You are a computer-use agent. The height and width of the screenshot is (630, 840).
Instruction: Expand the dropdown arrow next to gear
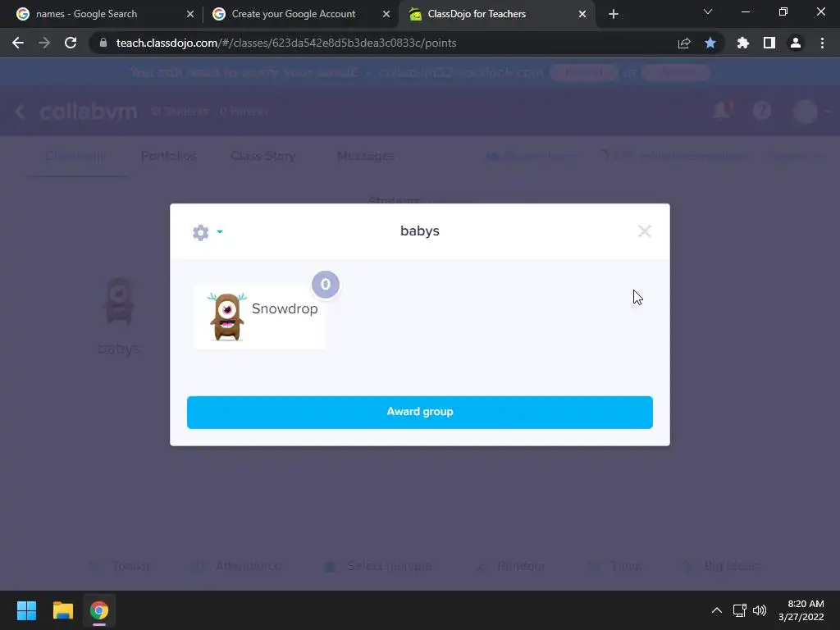point(220,231)
